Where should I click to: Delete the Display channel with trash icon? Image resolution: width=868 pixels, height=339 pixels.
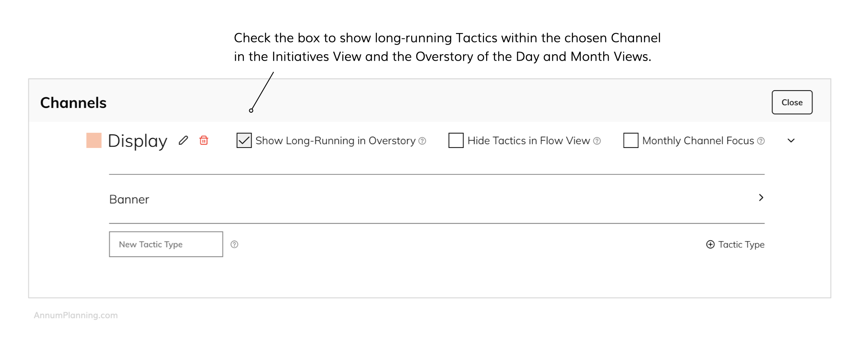[x=204, y=140]
